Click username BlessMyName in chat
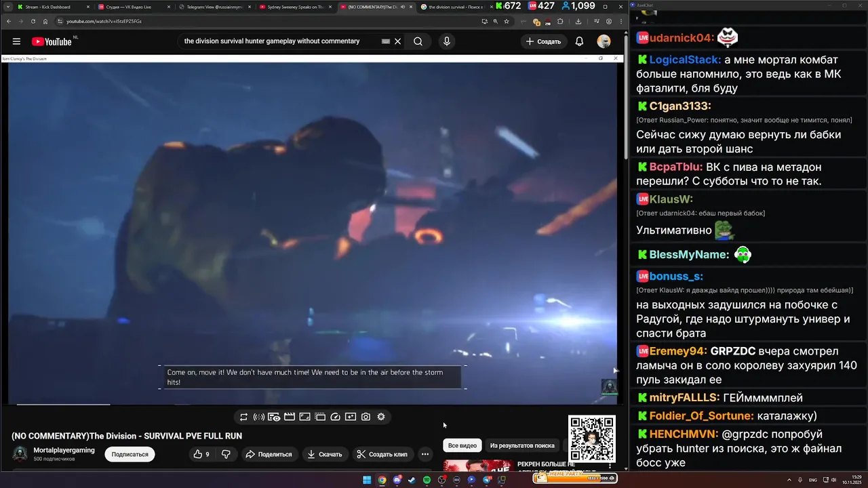 point(689,255)
